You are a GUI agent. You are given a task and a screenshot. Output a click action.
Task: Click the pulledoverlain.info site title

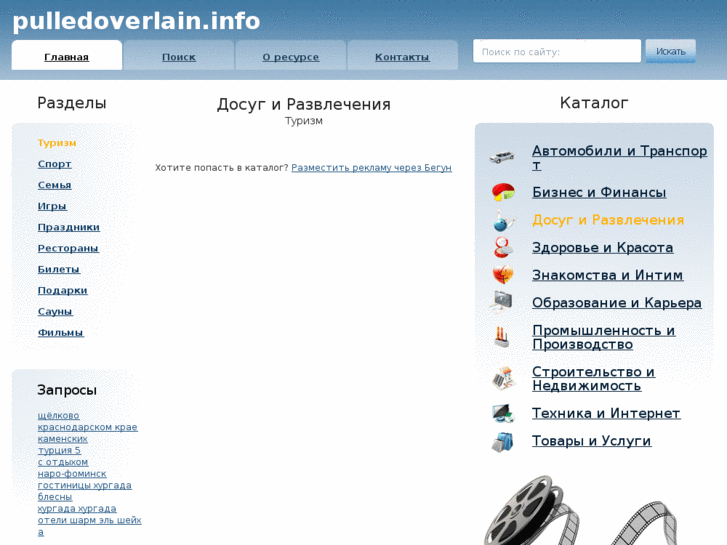click(136, 21)
